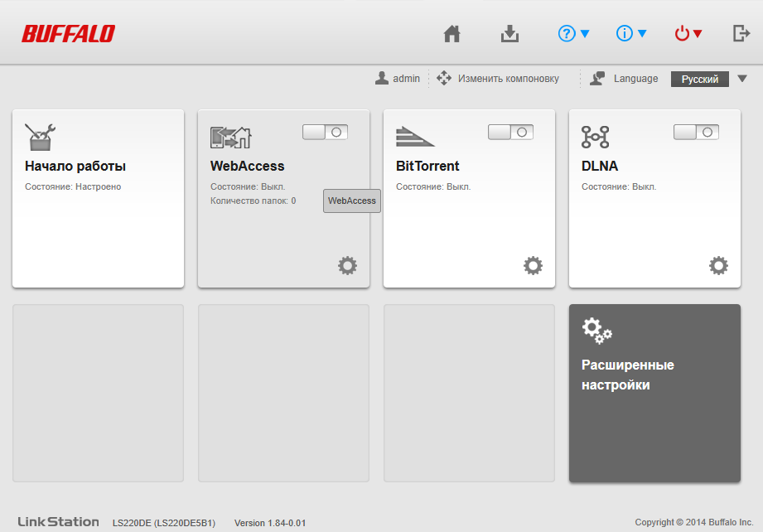Image resolution: width=763 pixels, height=532 pixels.
Task: Click the LinkStation logo in footer
Action: coord(58,522)
